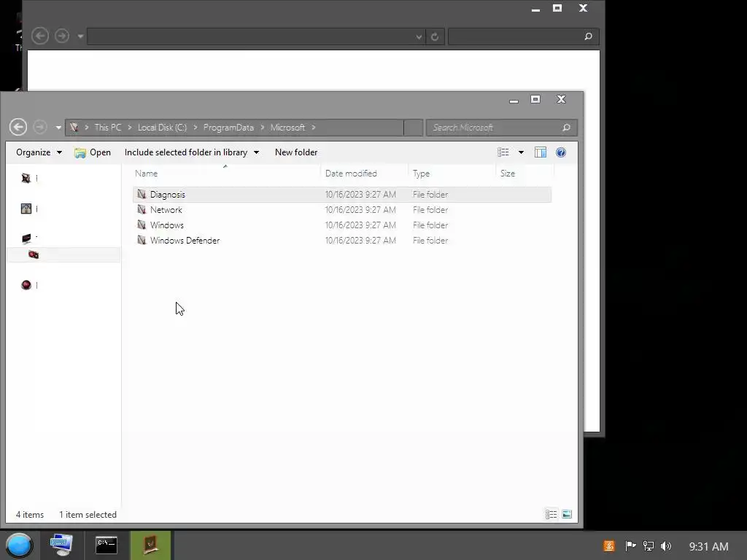Click the orange tray icon
The width and height of the screenshot is (747, 560).
(x=609, y=545)
